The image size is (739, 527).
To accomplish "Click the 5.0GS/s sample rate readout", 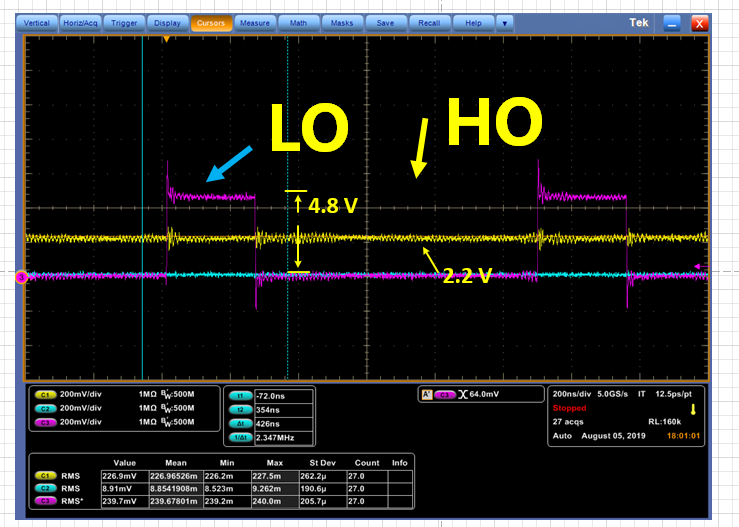I will coord(612,394).
